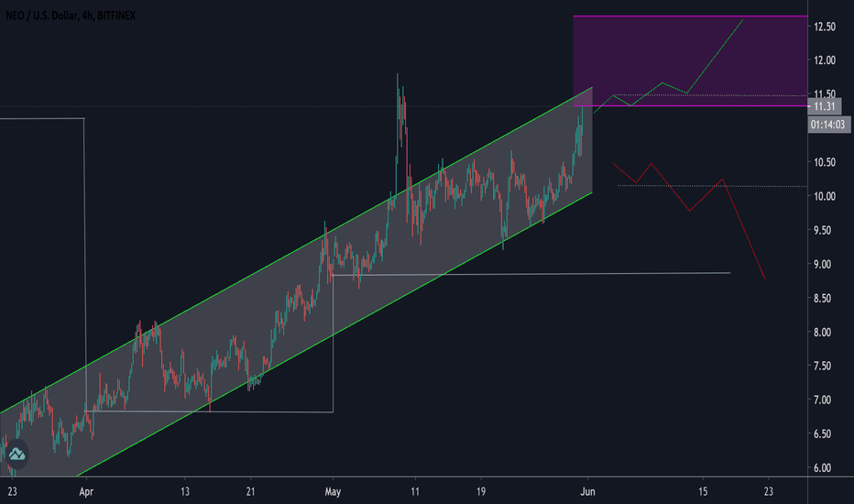Click the Apr date label
854x504 pixels.
86,492
